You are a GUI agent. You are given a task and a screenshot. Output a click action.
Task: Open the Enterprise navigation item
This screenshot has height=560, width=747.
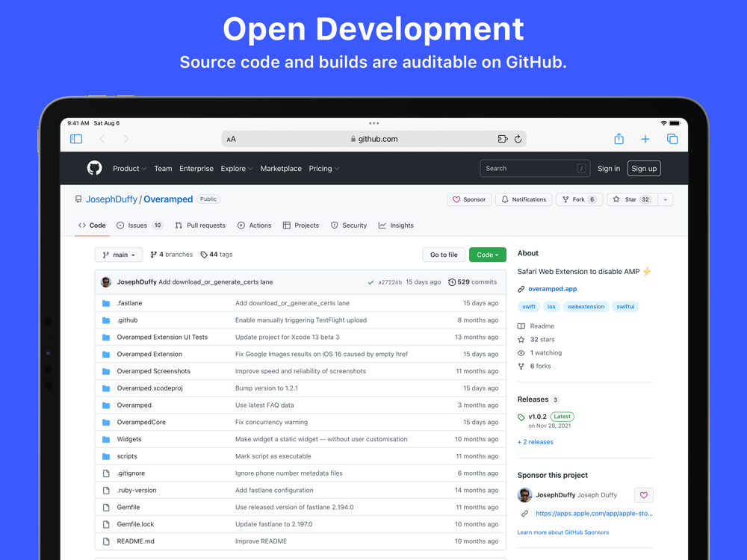click(196, 169)
